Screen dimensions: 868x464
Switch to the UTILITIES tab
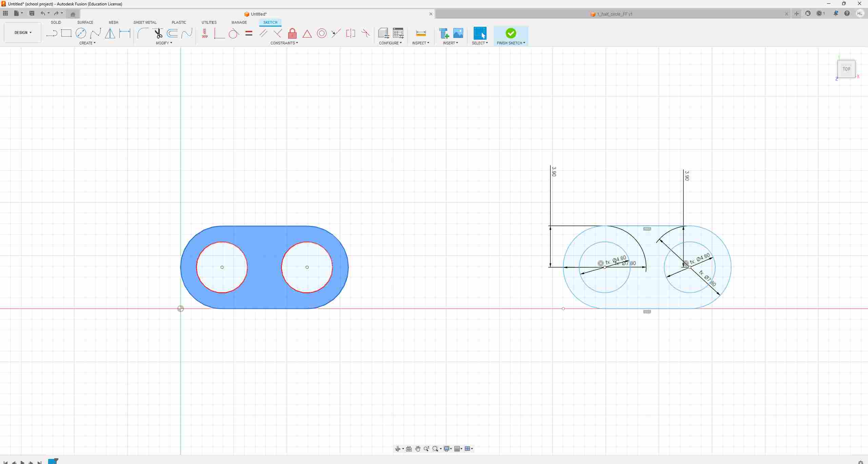(209, 22)
